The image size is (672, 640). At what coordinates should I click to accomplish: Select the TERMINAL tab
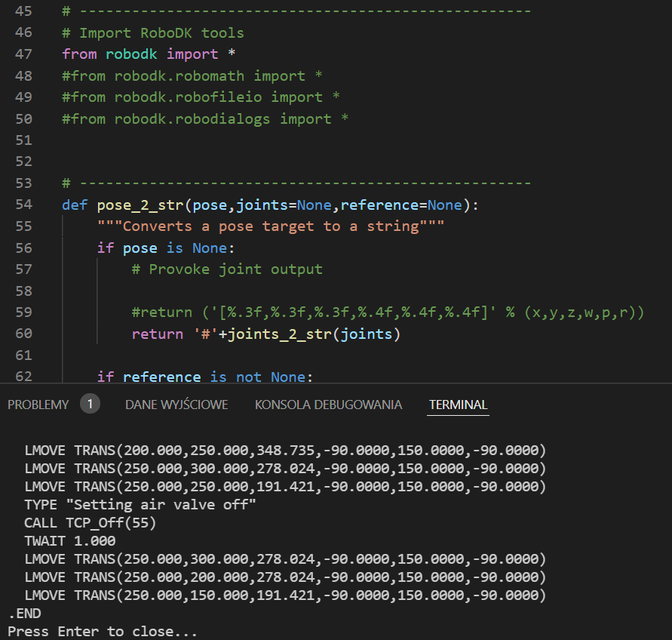[458, 405]
